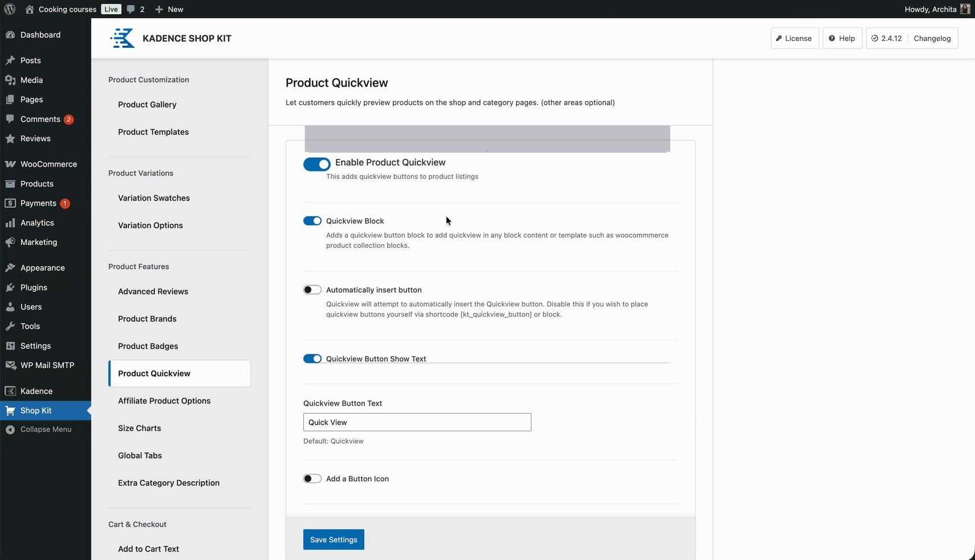Click the Posts pin icon

[10, 60]
